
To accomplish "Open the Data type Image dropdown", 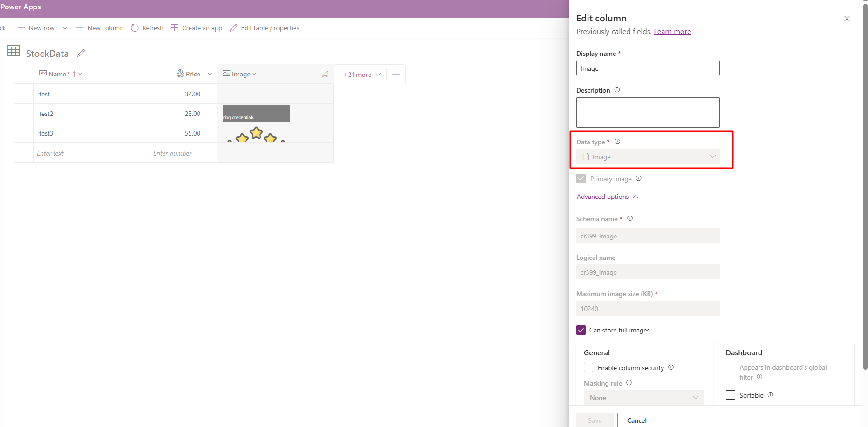I will 648,157.
